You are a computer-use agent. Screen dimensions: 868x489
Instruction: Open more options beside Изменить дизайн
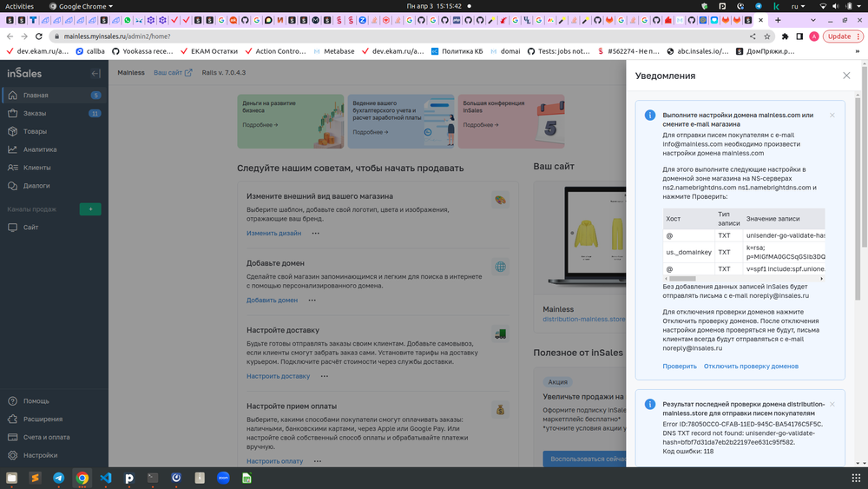316,234
